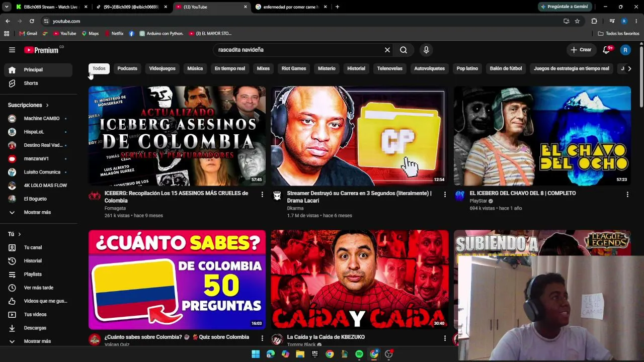Screen dimensions: 644x362
Task: Play the Cuánto Sabes de Colombia thumbnail
Action: coord(177,280)
